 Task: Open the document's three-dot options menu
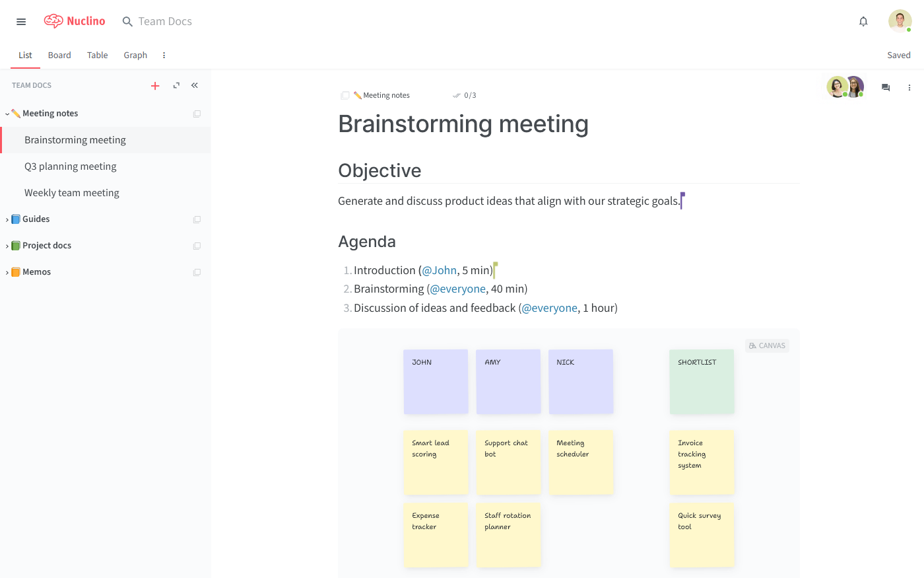point(909,87)
